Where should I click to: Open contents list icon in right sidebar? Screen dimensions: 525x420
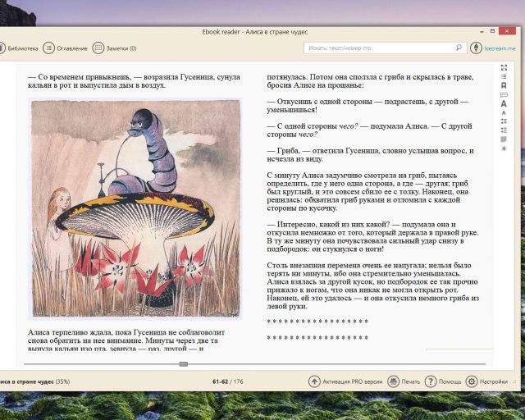tap(504, 76)
